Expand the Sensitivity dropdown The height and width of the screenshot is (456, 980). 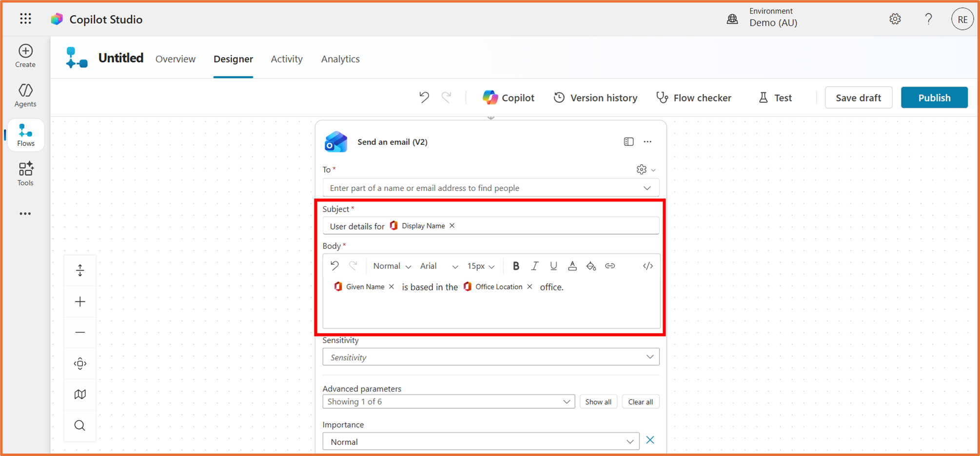pos(490,357)
